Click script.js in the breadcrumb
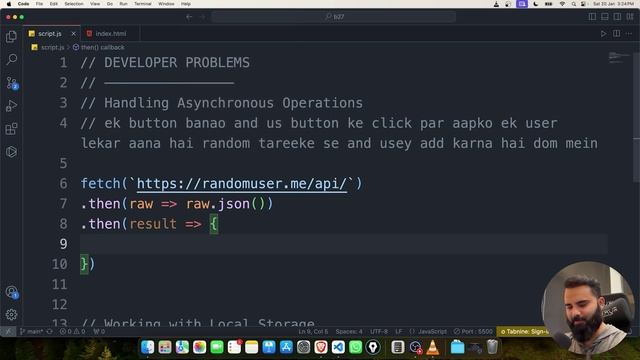The image size is (640, 360). click(52, 47)
